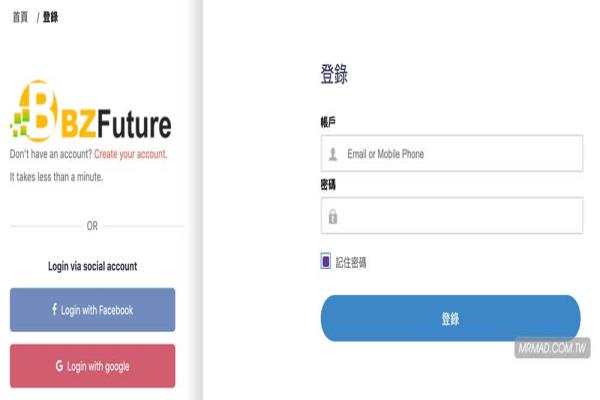This screenshot has height=400, width=600.
Task: Submit the blue 登錄 login button
Action: [450, 318]
